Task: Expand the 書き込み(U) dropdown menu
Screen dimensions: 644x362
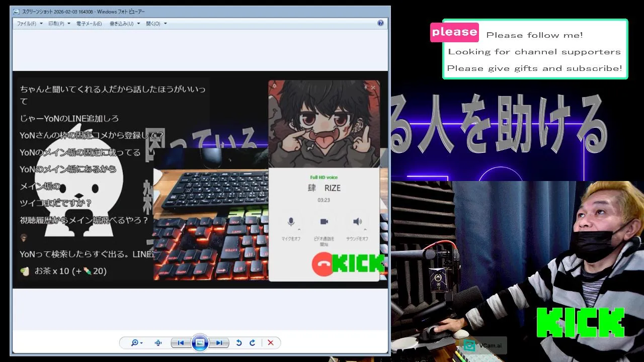Action: click(x=124, y=24)
